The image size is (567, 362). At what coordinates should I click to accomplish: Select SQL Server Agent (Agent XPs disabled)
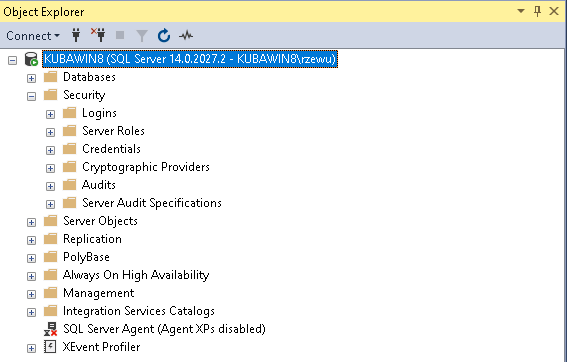(164, 329)
